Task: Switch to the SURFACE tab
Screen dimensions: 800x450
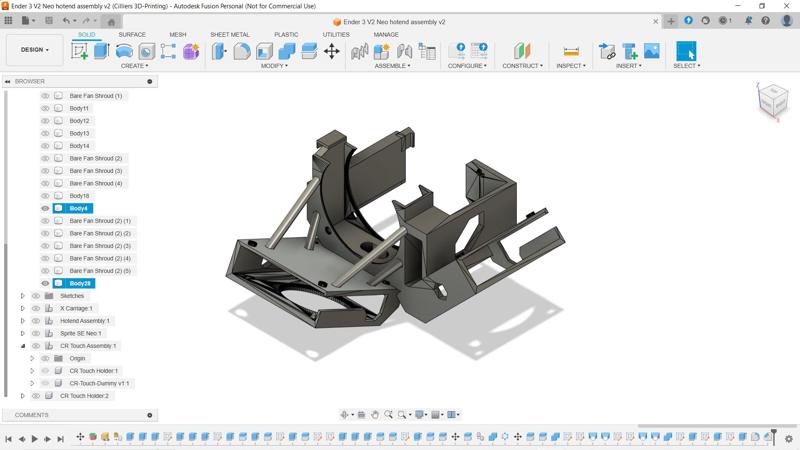Action: [x=132, y=34]
